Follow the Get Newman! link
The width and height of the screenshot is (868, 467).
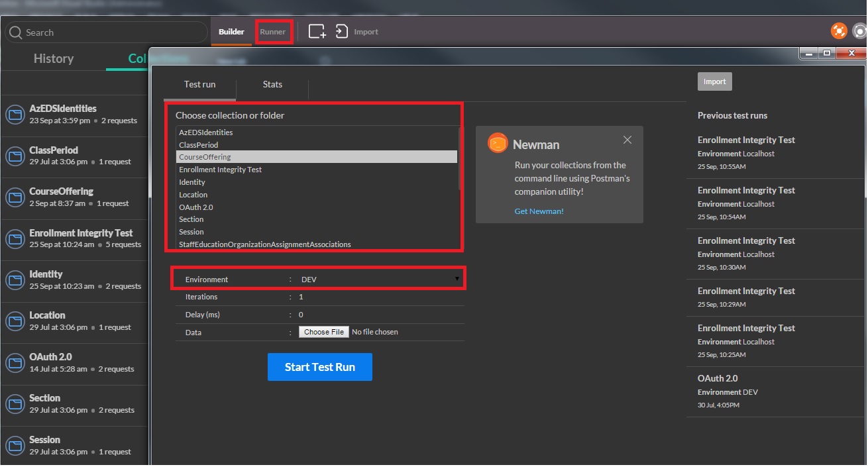539,211
